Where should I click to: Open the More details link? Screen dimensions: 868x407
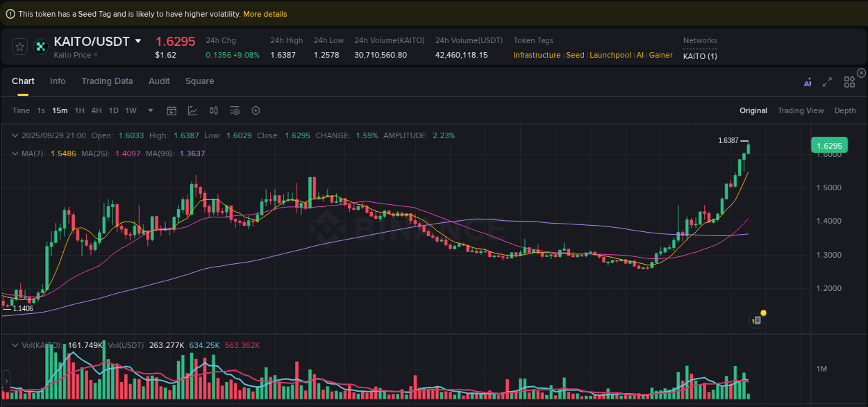(265, 13)
